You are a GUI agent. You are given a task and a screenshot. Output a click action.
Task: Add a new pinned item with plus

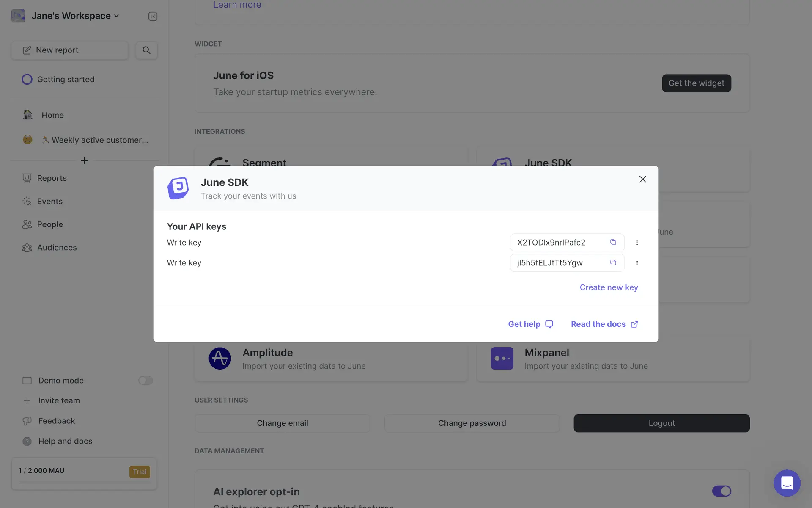pyautogui.click(x=84, y=160)
